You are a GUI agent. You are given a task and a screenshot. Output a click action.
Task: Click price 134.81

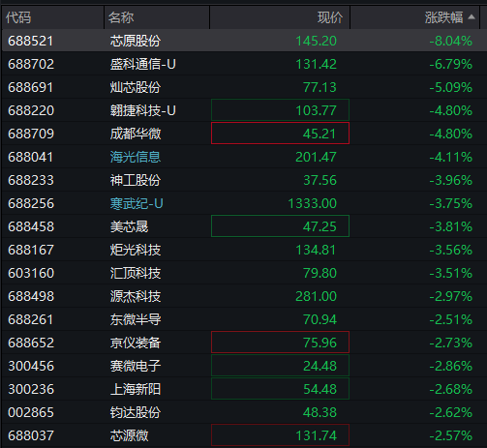tap(316, 250)
